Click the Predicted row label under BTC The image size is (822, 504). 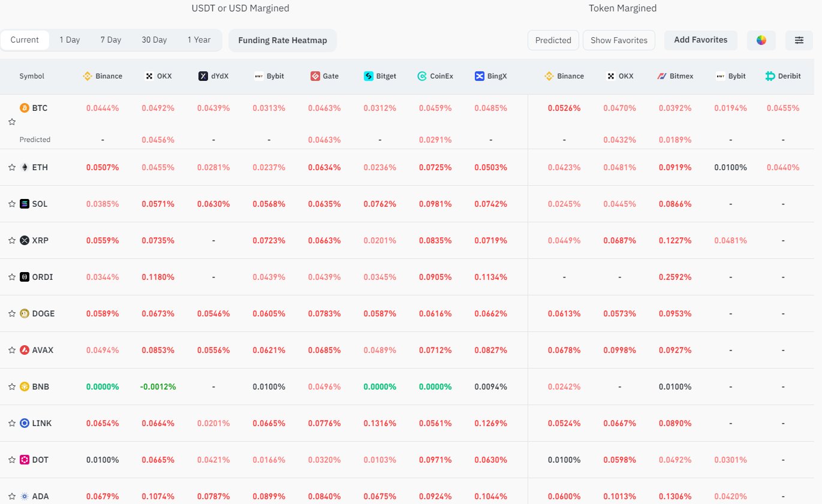pos(35,140)
